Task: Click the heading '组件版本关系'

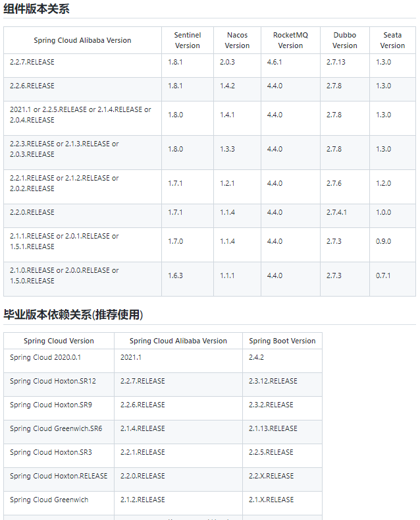Action: coord(36,9)
